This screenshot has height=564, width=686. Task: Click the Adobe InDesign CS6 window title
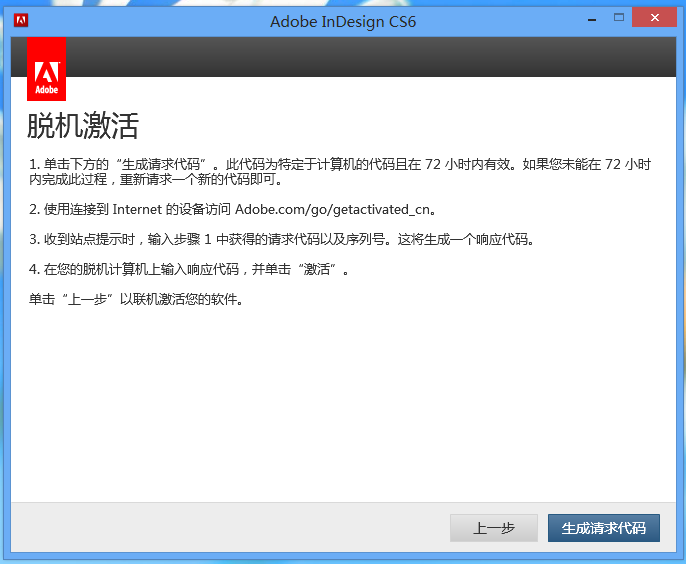tap(343, 21)
